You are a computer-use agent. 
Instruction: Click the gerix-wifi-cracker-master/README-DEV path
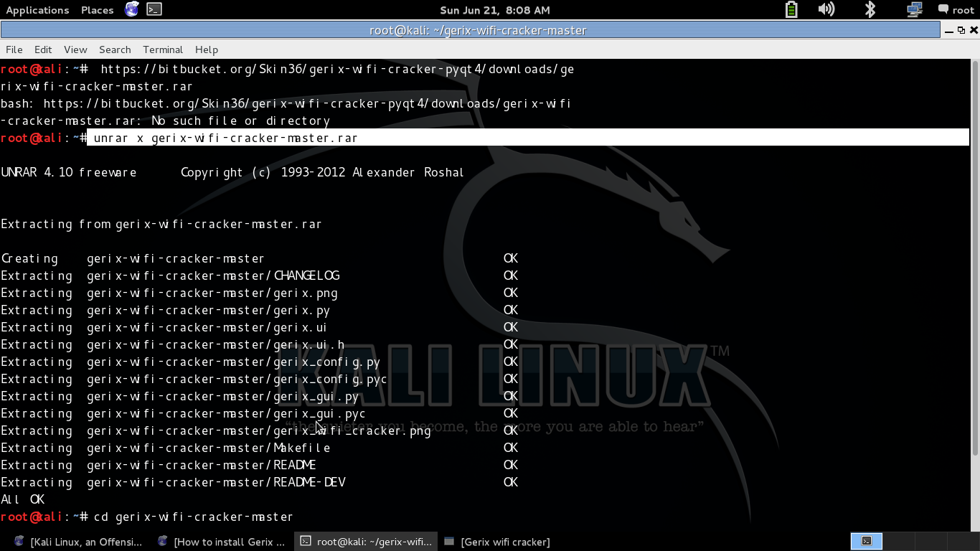(x=216, y=482)
